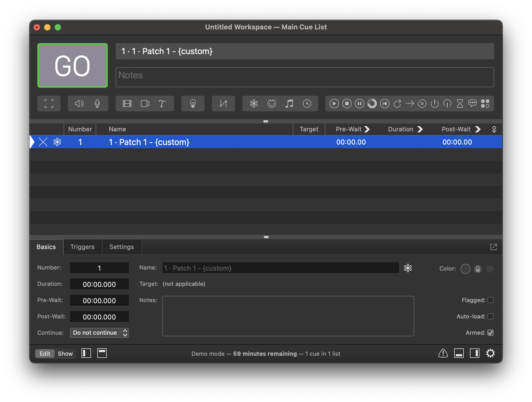Add a new Mic cue
532x402 pixels.
coord(97,104)
